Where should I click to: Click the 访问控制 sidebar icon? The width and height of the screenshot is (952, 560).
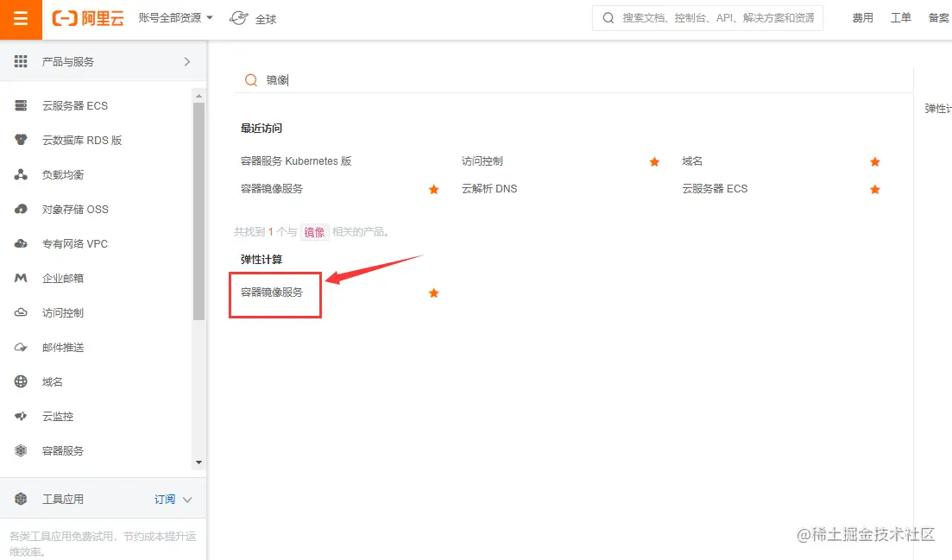21,312
